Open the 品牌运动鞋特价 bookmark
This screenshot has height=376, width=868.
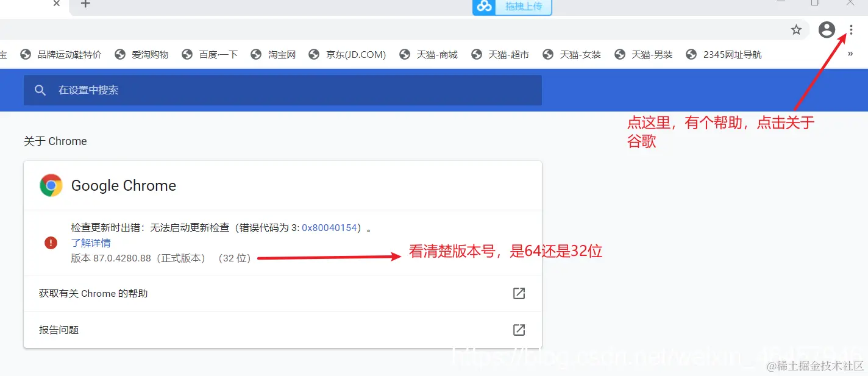point(60,54)
